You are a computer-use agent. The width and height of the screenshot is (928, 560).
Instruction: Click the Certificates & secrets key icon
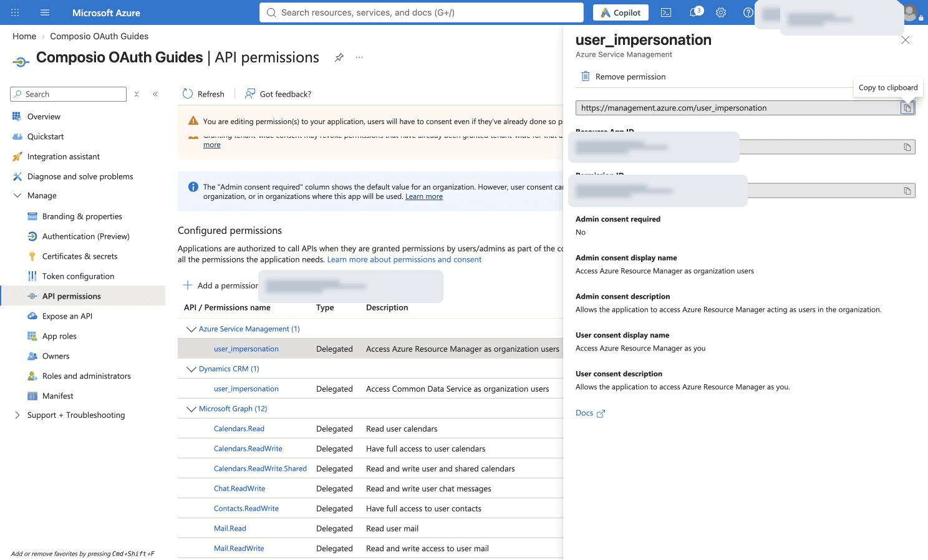tap(32, 256)
